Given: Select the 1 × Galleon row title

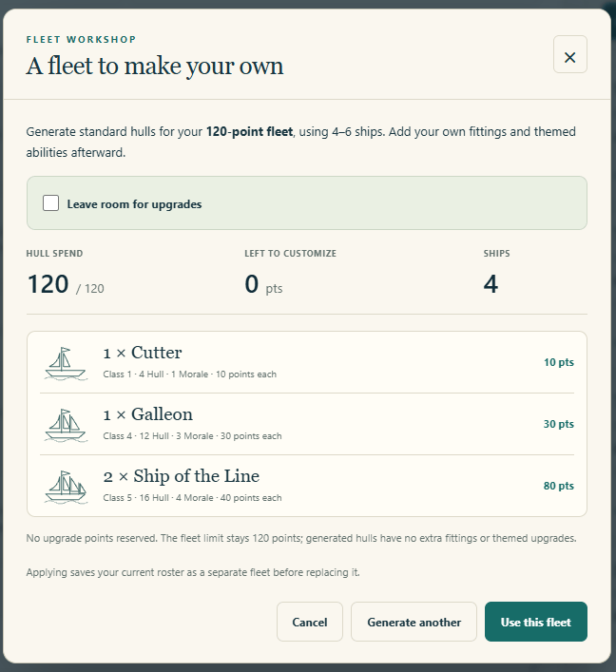Looking at the screenshot, I should pos(148,414).
